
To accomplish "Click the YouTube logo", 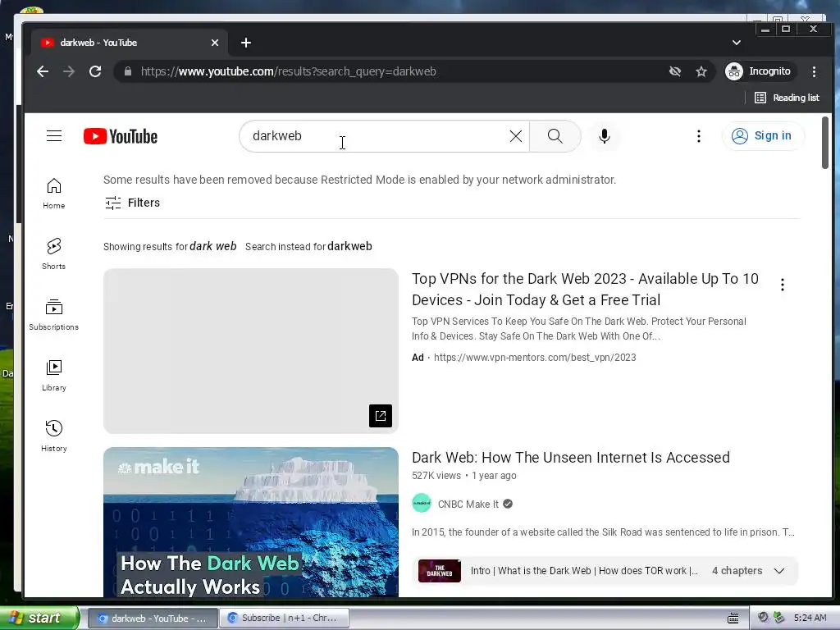I will (121, 137).
